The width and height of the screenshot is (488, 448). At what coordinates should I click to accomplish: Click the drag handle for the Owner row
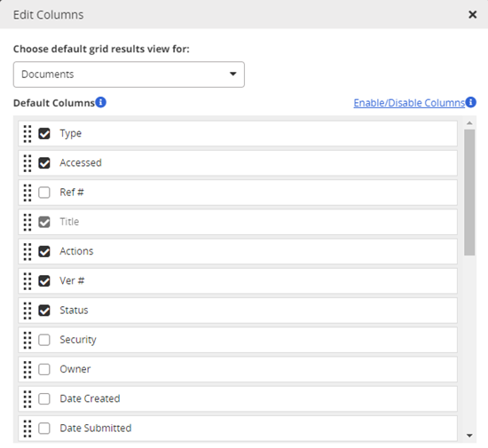tap(28, 369)
